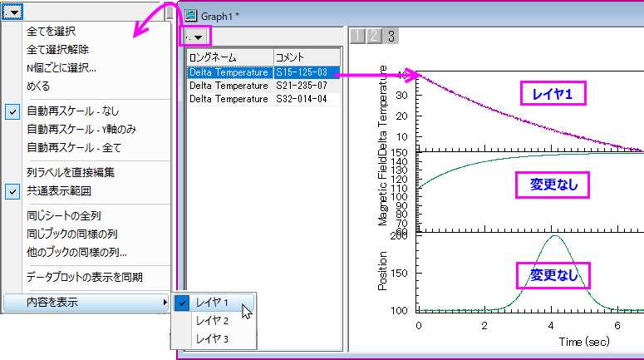This screenshot has height=360, width=644.
Task: Open the data browser dropdown arrow button
Action: pos(195,37)
